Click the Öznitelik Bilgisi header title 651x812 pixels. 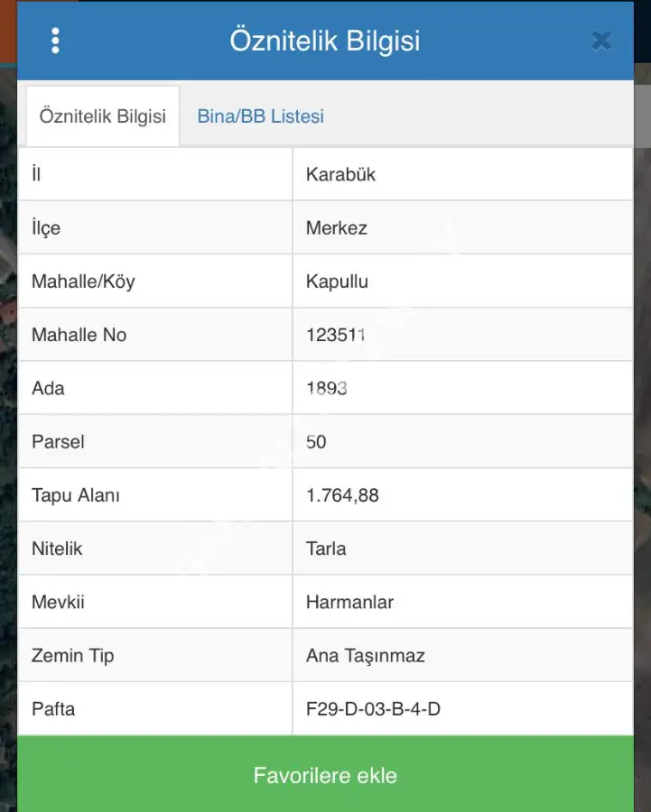(x=325, y=41)
